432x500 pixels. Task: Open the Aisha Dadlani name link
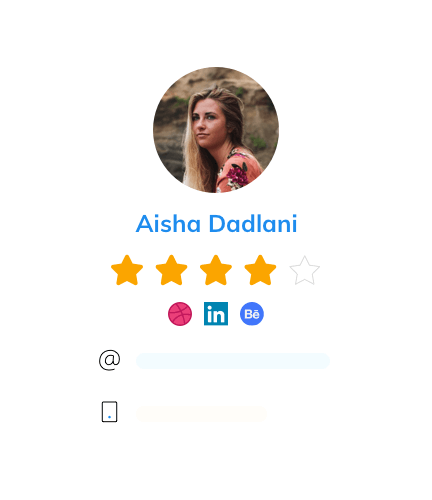point(216,223)
